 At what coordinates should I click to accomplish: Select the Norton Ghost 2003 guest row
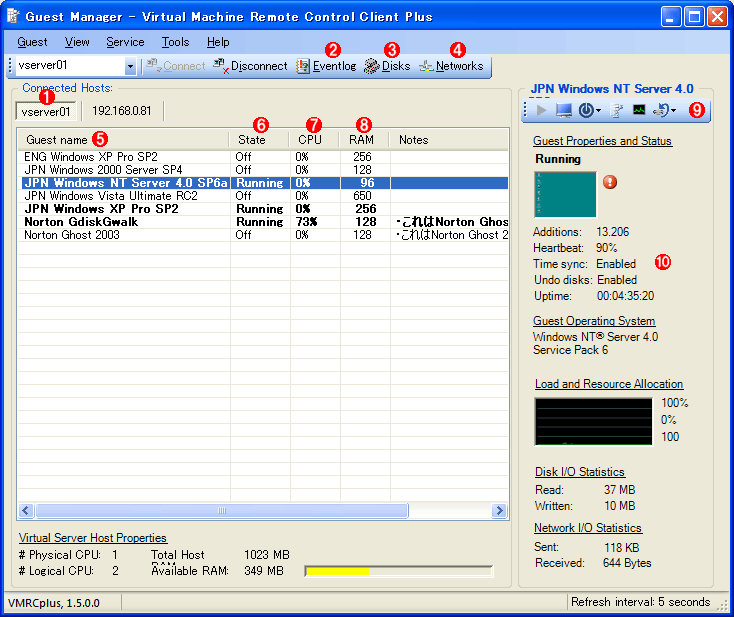tap(263, 235)
